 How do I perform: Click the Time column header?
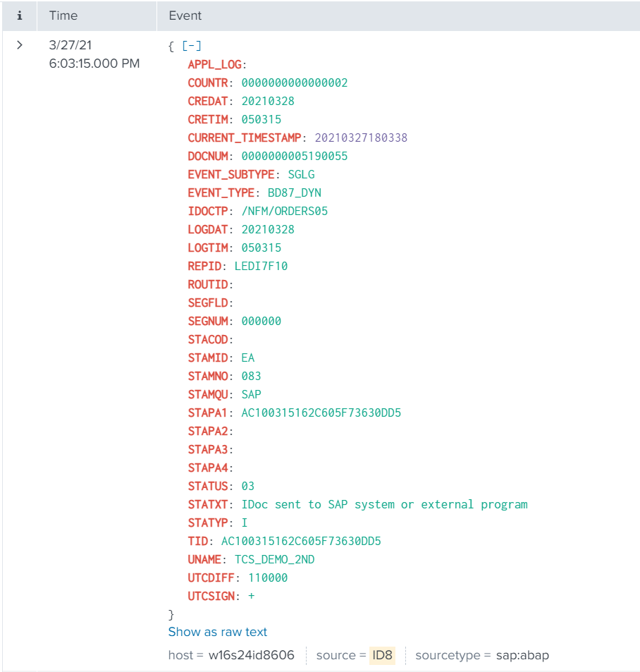[x=63, y=16]
